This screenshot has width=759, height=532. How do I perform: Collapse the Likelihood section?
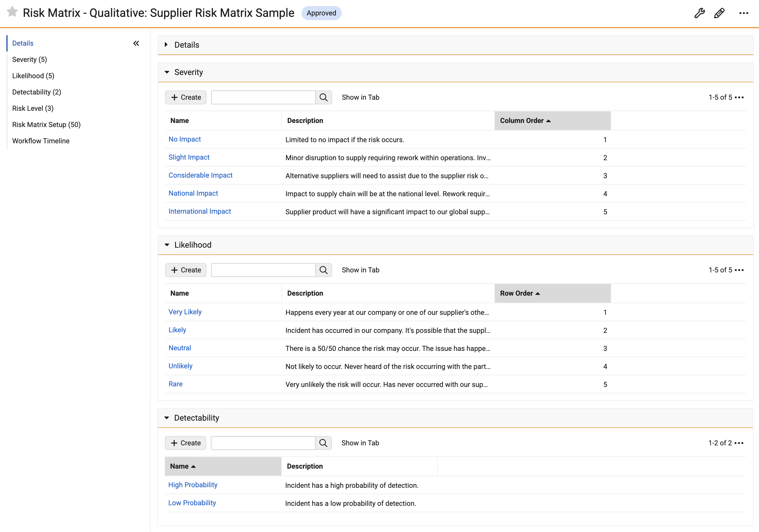[x=167, y=245]
